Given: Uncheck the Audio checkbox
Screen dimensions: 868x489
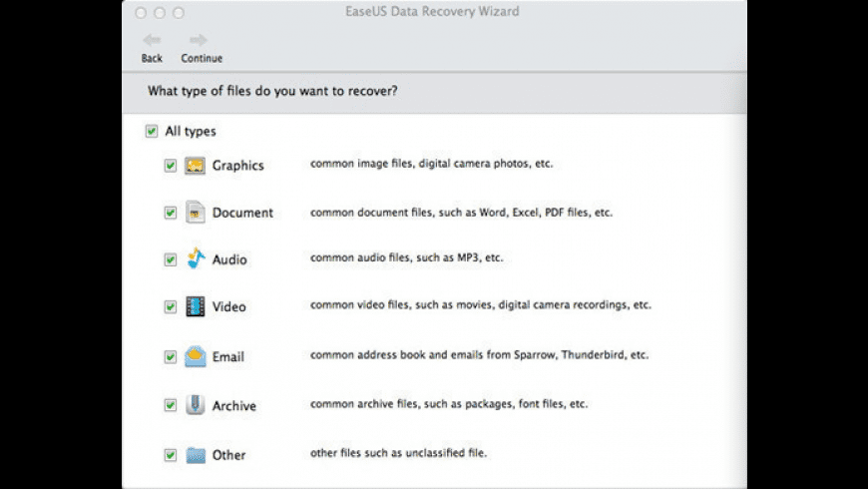Looking at the screenshot, I should click(170, 259).
